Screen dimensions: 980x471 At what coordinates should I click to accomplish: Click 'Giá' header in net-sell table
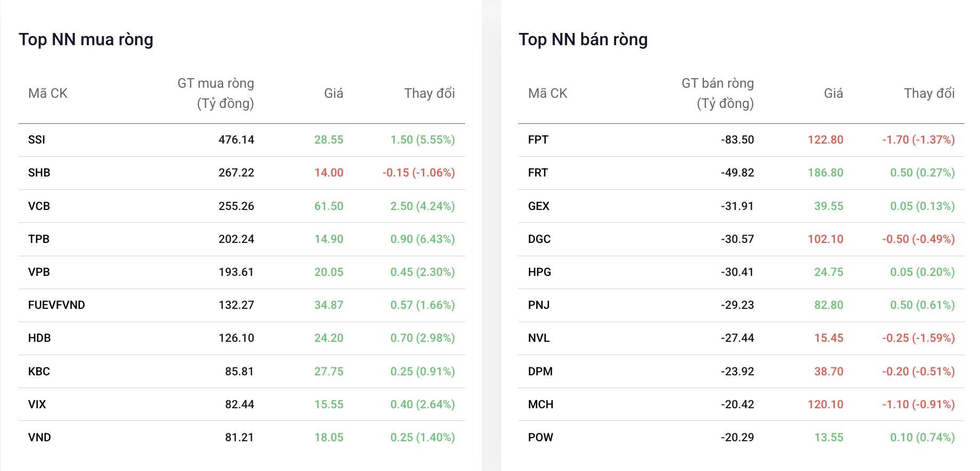[833, 94]
